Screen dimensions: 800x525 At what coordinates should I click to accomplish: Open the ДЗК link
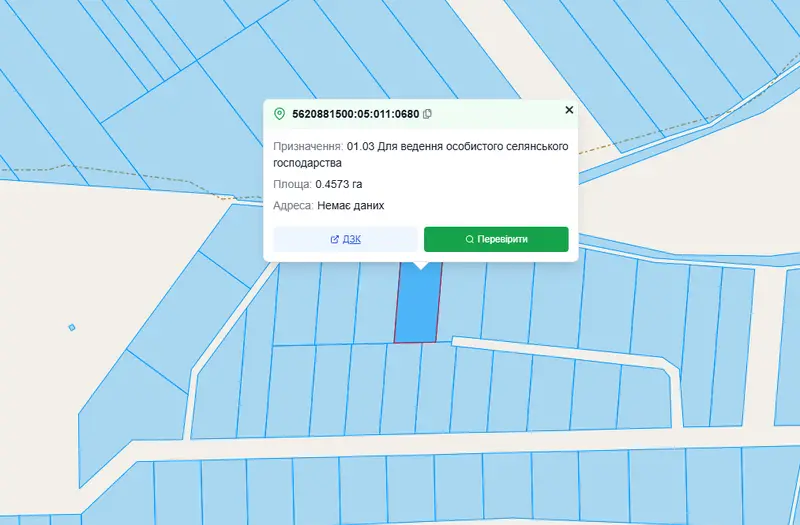(345, 239)
